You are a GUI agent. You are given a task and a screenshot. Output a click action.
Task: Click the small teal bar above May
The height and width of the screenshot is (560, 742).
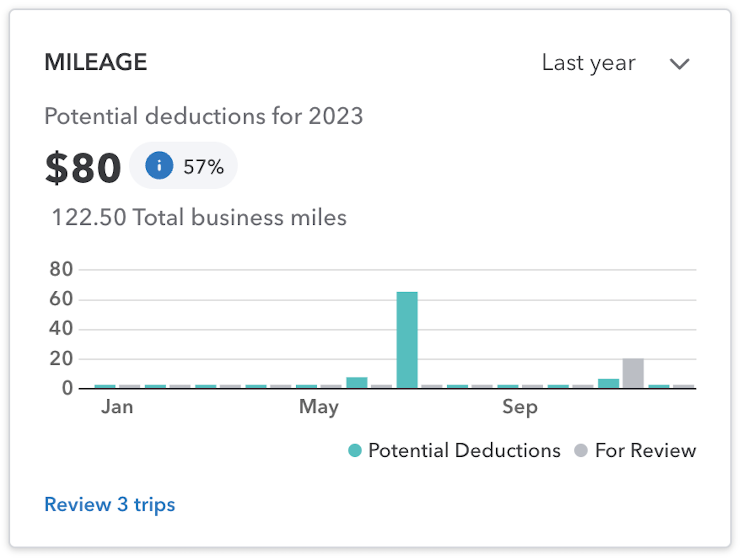pos(357,383)
